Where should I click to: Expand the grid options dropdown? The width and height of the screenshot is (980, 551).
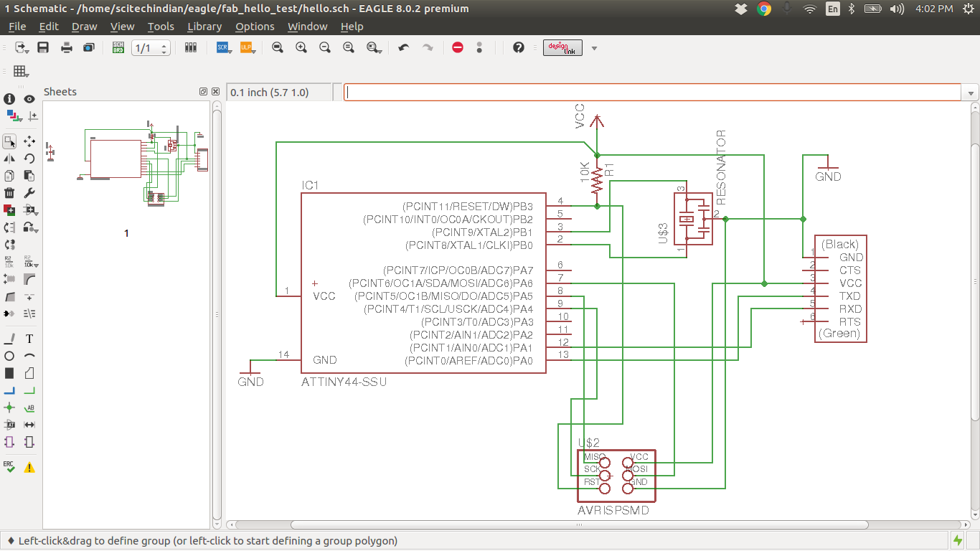(x=20, y=71)
